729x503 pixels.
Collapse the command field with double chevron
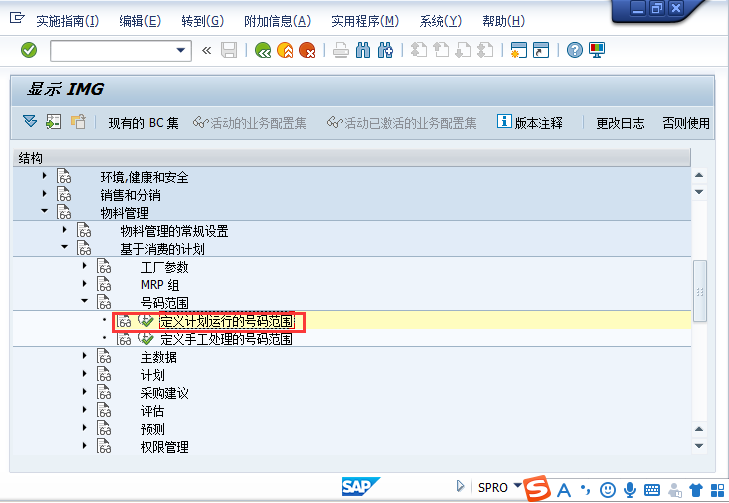pos(206,50)
